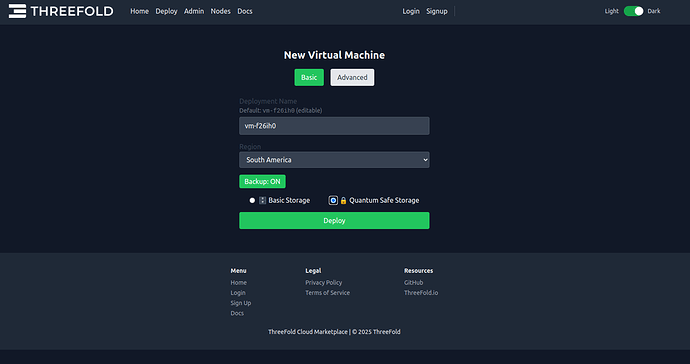This screenshot has height=364, width=690.
Task: Click Login in the header
Action: 411,11
